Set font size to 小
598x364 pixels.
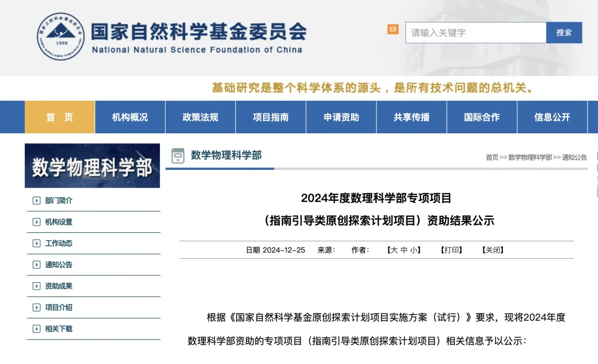click(x=414, y=250)
